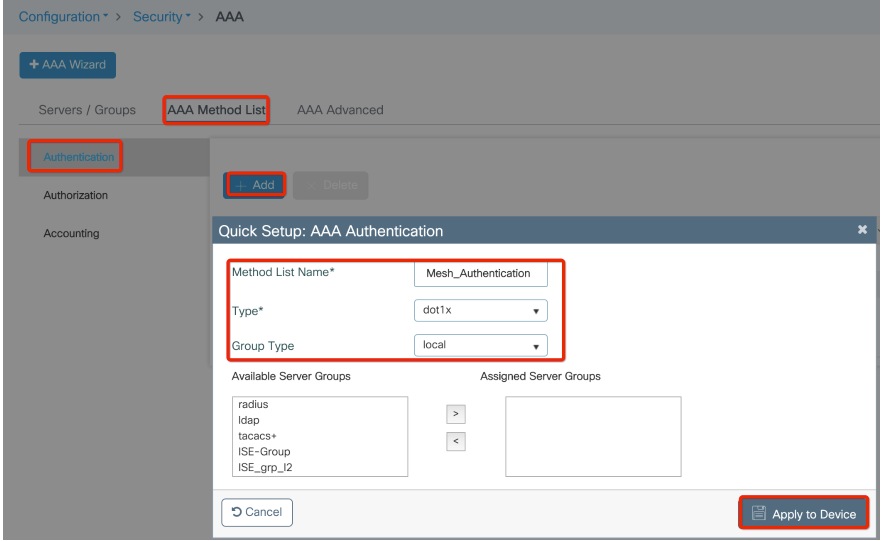887x541 pixels.
Task: Click the move-left arrow to unassign group
Action: tap(455, 441)
